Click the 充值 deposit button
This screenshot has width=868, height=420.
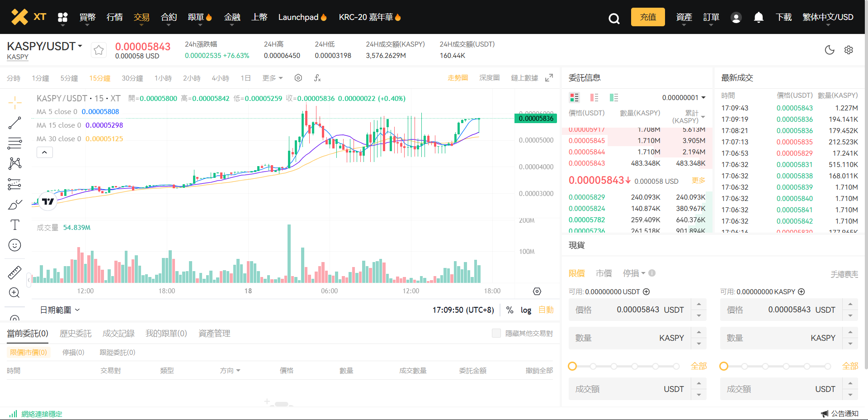coord(648,17)
